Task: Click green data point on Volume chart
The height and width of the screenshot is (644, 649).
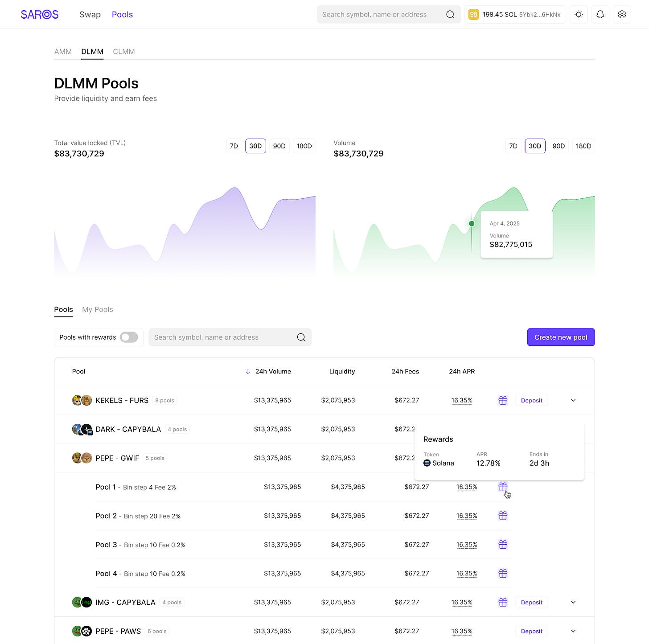Action: click(472, 224)
